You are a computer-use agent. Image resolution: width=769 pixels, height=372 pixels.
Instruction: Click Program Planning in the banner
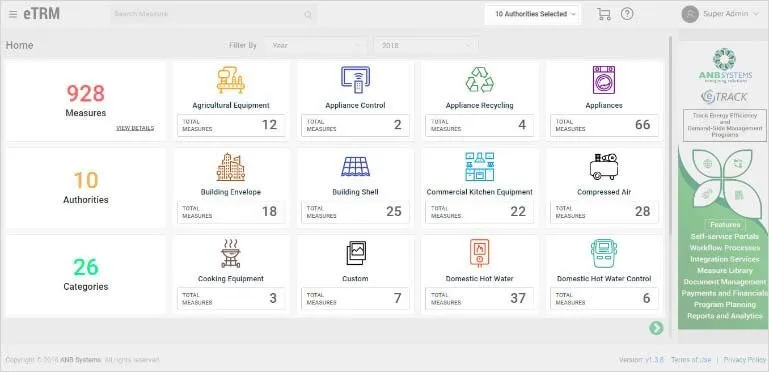tap(724, 304)
